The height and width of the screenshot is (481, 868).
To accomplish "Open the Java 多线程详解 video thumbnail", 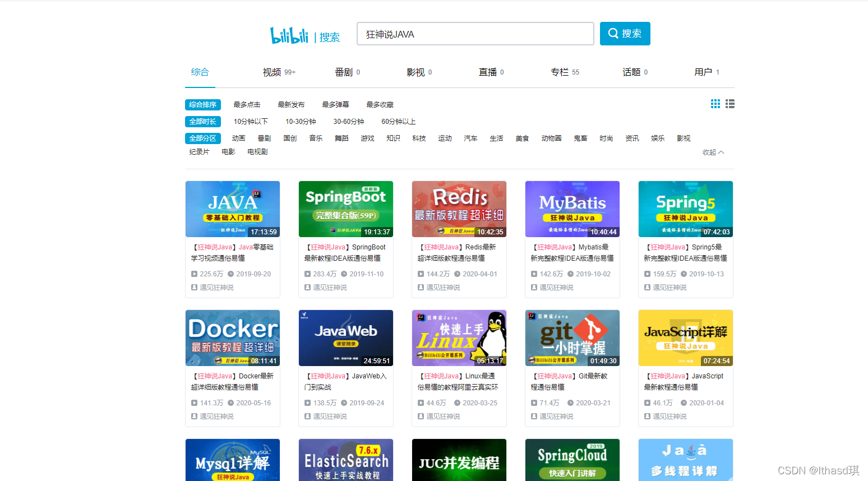I will [x=686, y=460].
